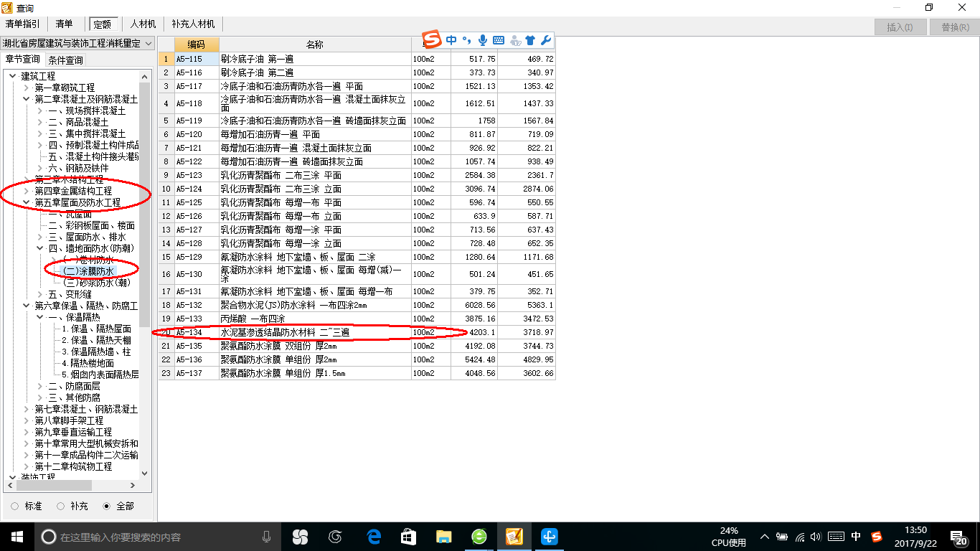Select tree item (二)涂膜防水
Image resolution: width=980 pixels, height=551 pixels.
coord(89,271)
